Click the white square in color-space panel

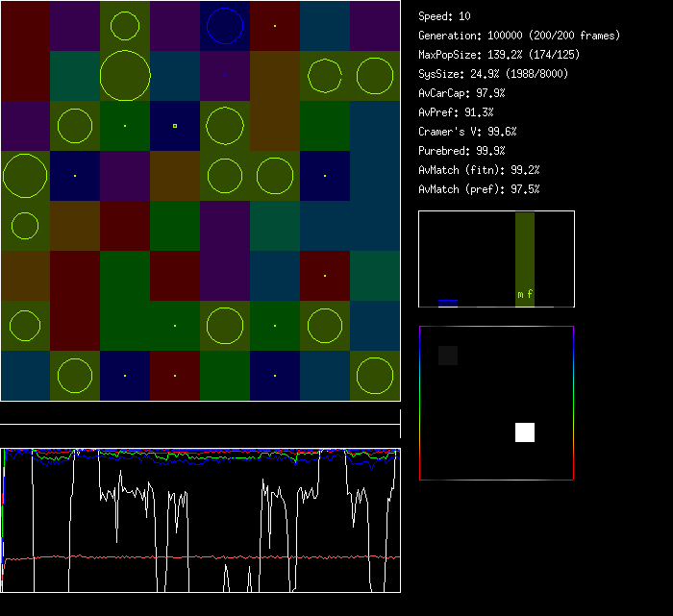[x=524, y=432]
